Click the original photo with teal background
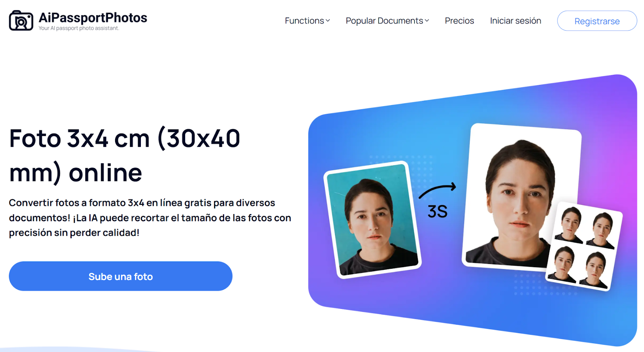Screen dimensions: 644x352 tap(372, 220)
